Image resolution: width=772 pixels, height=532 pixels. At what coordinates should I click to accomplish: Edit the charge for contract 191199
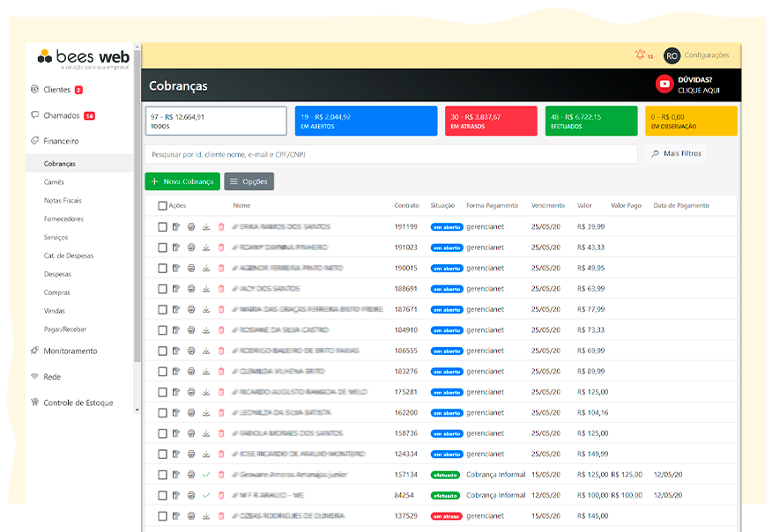tap(175, 227)
